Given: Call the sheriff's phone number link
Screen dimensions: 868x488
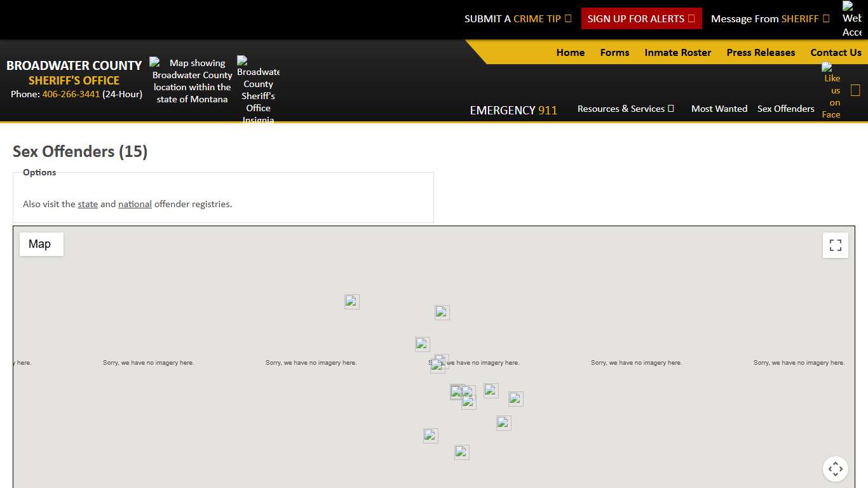Looking at the screenshot, I should coord(71,94).
